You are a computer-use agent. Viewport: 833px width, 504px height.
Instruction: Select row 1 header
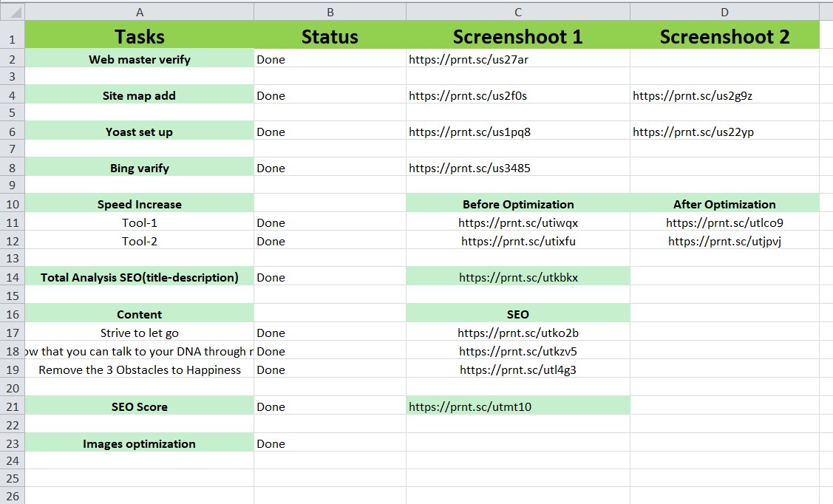[x=12, y=36]
